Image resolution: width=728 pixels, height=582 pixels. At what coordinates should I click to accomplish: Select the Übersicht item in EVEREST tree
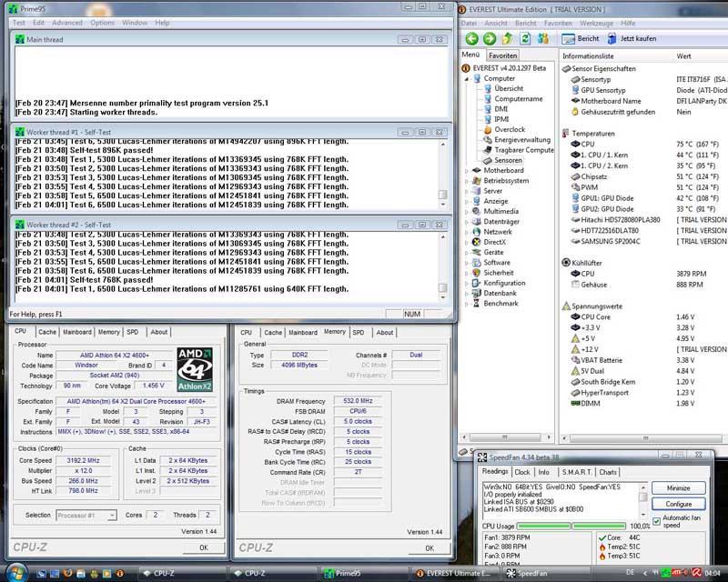click(509, 88)
